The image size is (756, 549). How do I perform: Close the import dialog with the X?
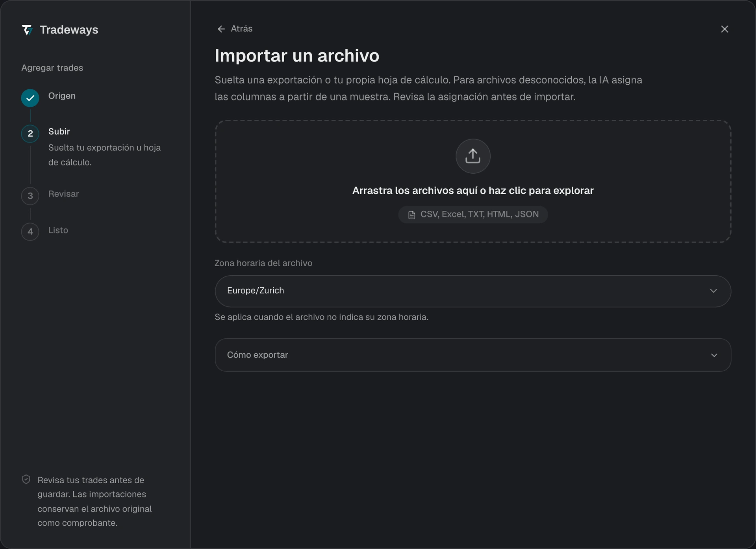(724, 29)
